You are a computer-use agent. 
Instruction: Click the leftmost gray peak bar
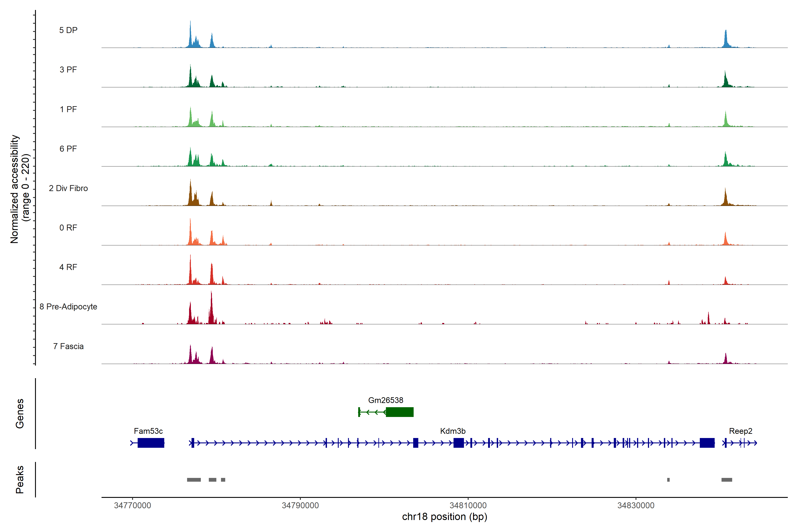point(194,480)
